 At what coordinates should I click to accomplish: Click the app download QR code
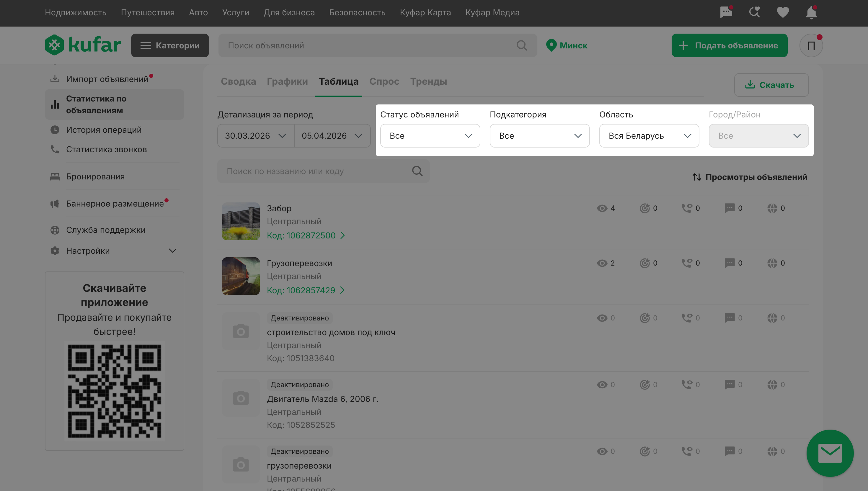[x=114, y=391]
